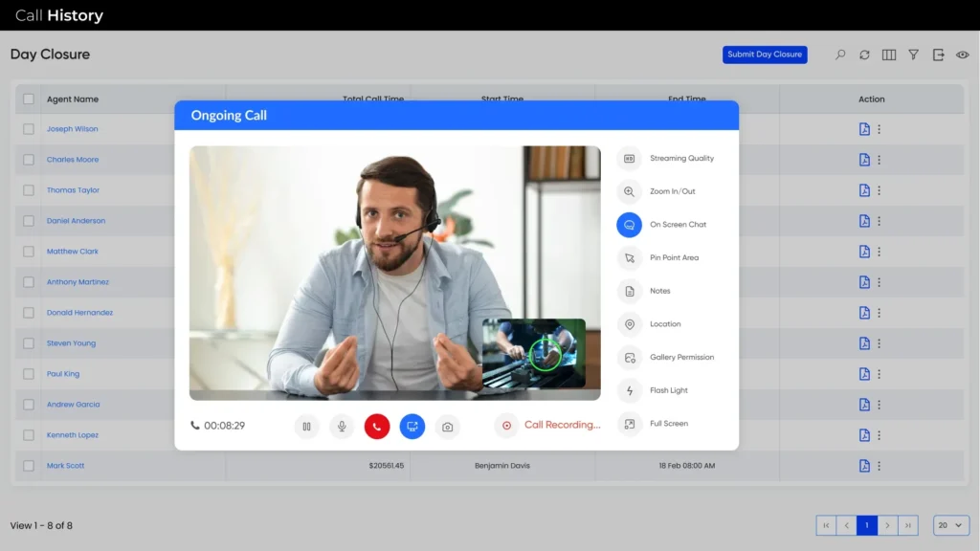Click the Submit Day Closure button
This screenshot has height=551, width=980.
point(765,55)
